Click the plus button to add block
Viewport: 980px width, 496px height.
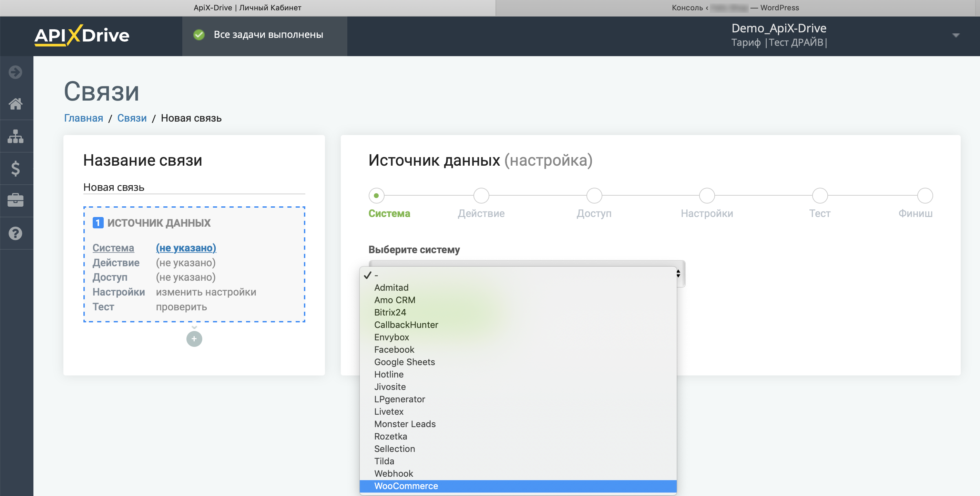194,339
